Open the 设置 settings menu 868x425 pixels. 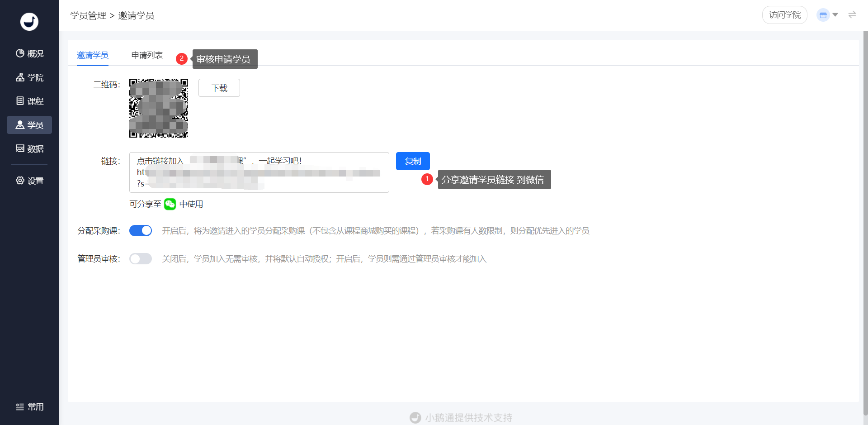coord(29,181)
